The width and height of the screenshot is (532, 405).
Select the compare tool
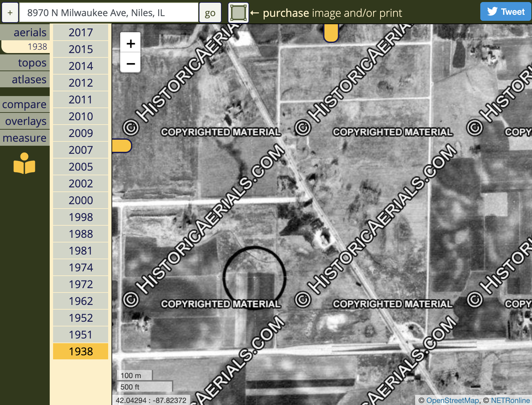(25, 104)
